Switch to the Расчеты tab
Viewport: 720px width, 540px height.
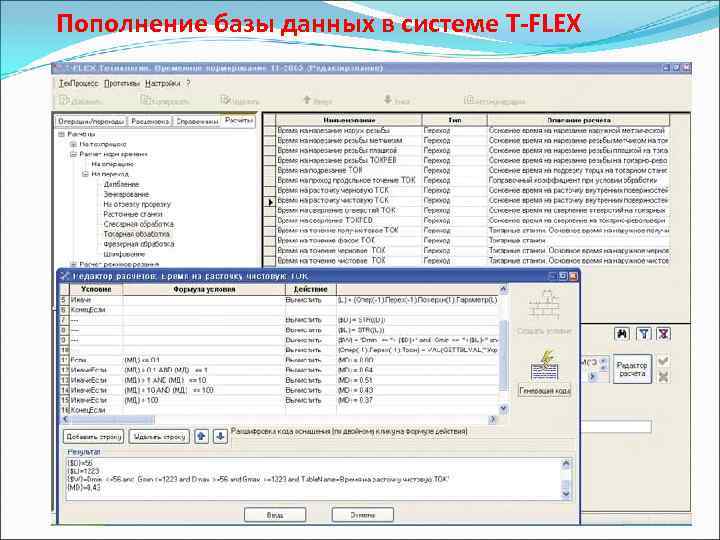tap(239, 120)
